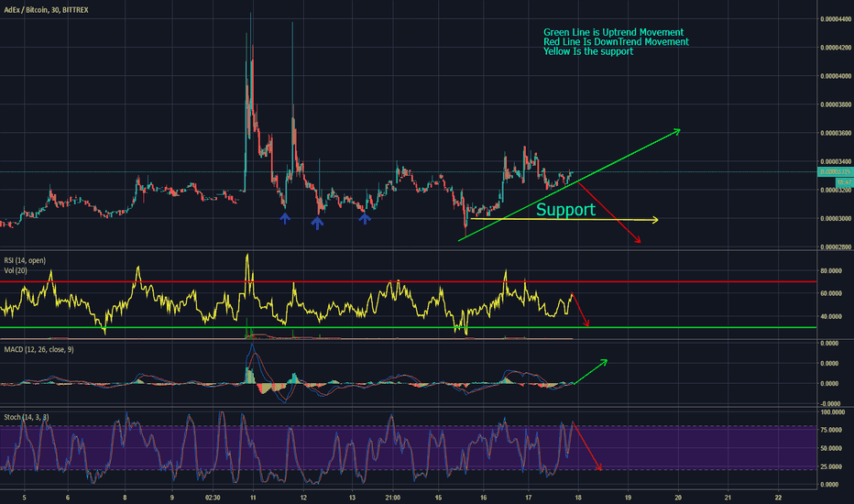Select the red RSI overbought level line

(x=409, y=281)
